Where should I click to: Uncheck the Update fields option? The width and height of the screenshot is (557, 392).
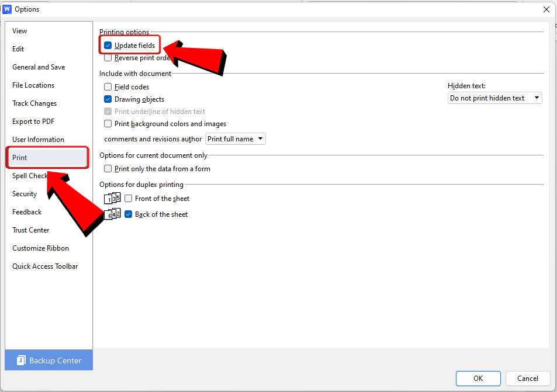(x=108, y=44)
